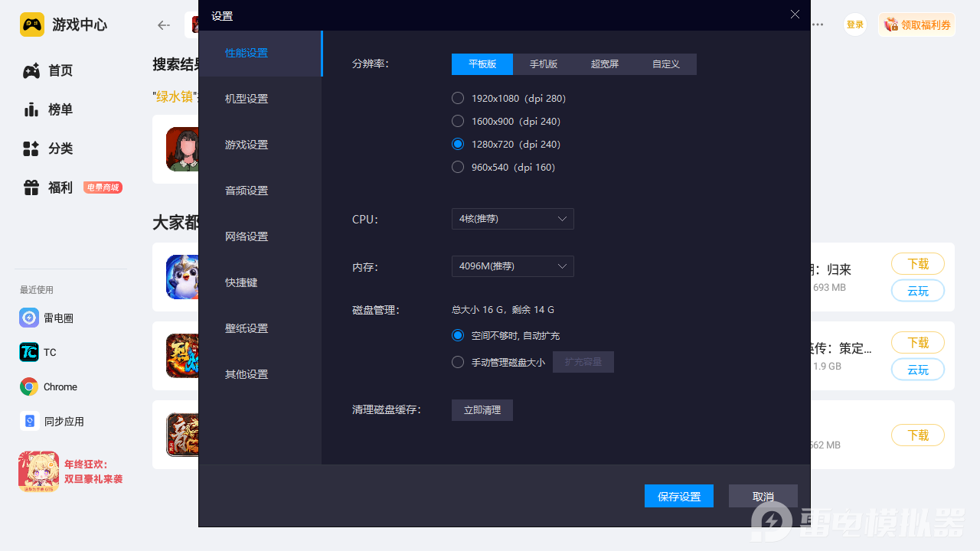Click the 扩充容量 button
This screenshot has width=980, height=551.
583,362
